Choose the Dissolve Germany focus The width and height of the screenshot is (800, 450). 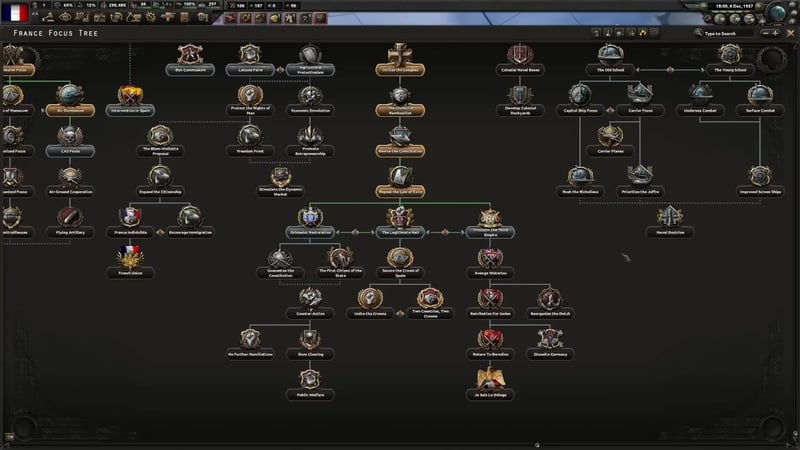[550, 344]
